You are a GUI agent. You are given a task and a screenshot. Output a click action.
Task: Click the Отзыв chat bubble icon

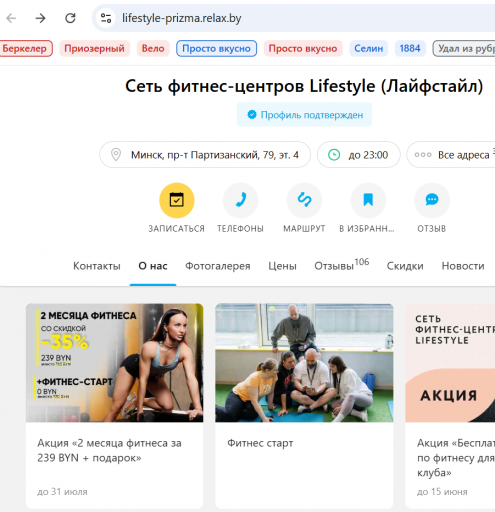pyautogui.click(x=432, y=200)
